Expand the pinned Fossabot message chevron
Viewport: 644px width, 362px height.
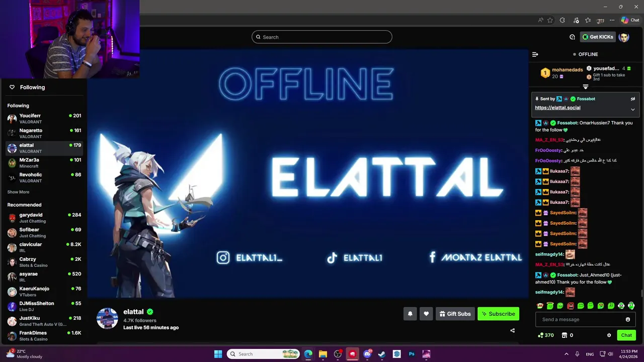pyautogui.click(x=633, y=109)
